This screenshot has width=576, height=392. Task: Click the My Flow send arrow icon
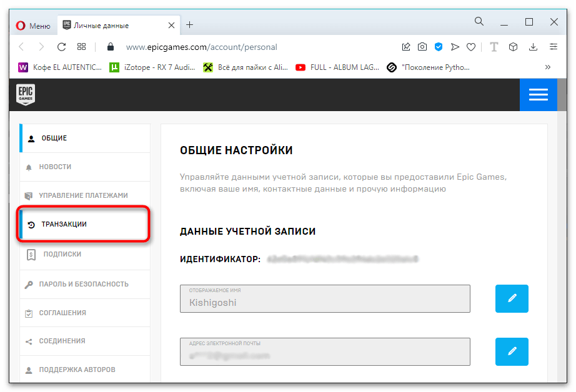click(455, 47)
